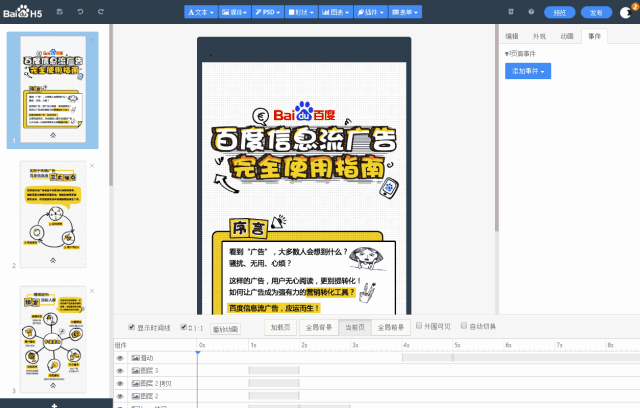This screenshot has height=408, width=640.
Task: Save the project with the floppy disk icon
Action: click(x=60, y=12)
